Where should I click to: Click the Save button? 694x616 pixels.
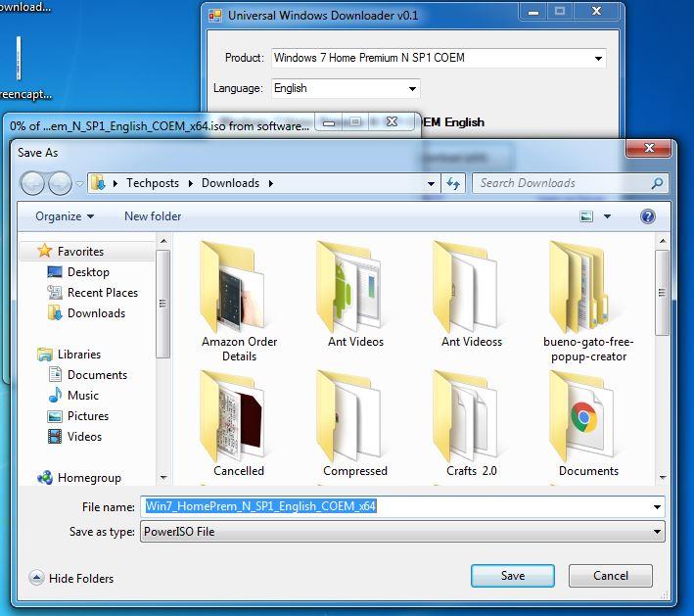click(513, 576)
